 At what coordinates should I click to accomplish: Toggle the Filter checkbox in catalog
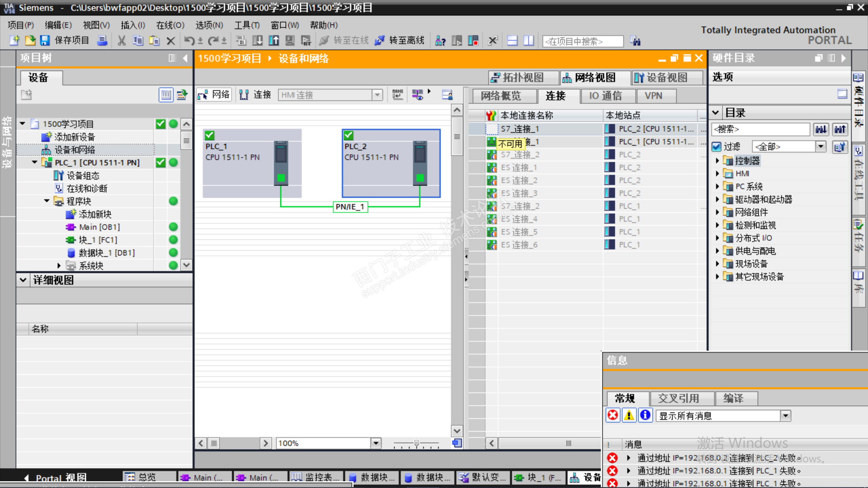click(x=717, y=146)
